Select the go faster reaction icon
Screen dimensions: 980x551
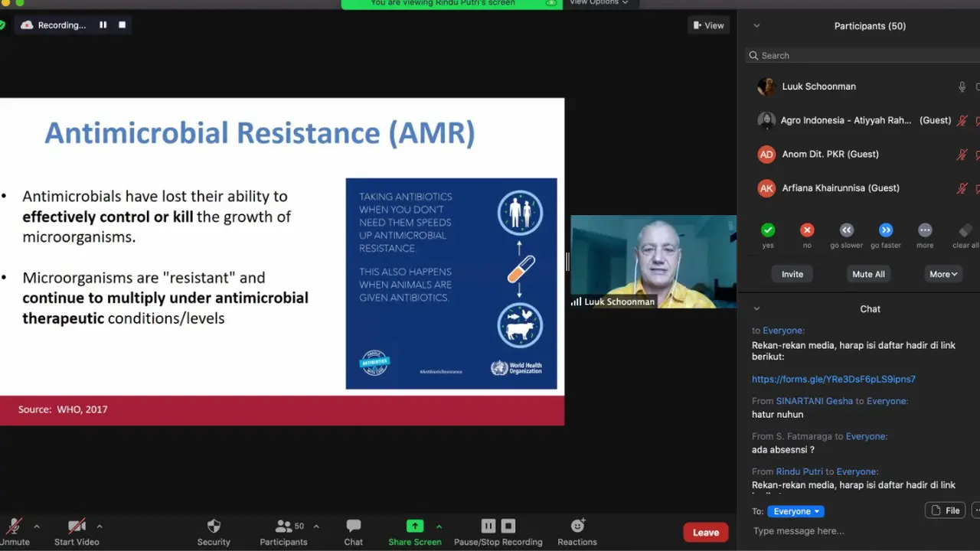click(x=886, y=230)
